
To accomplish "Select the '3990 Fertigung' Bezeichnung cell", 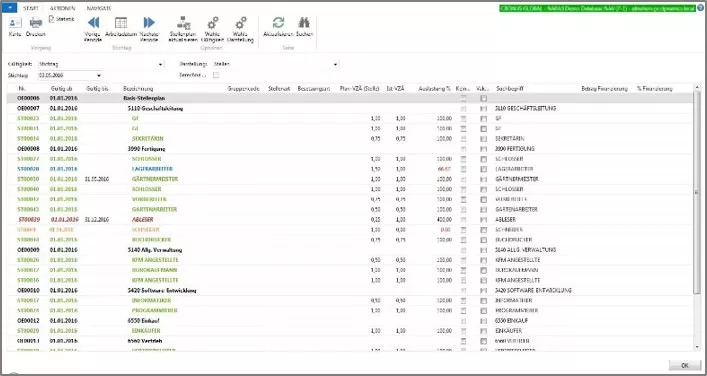I will (147, 149).
